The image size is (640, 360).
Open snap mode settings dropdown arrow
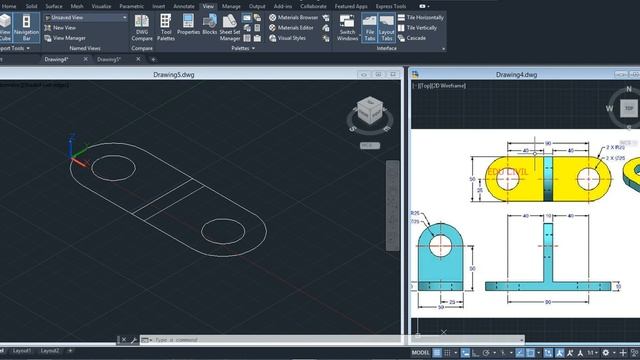(456, 353)
